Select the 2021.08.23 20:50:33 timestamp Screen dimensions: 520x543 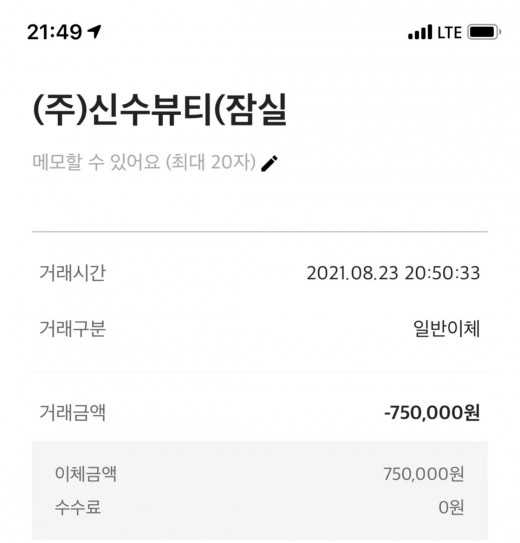click(x=393, y=273)
